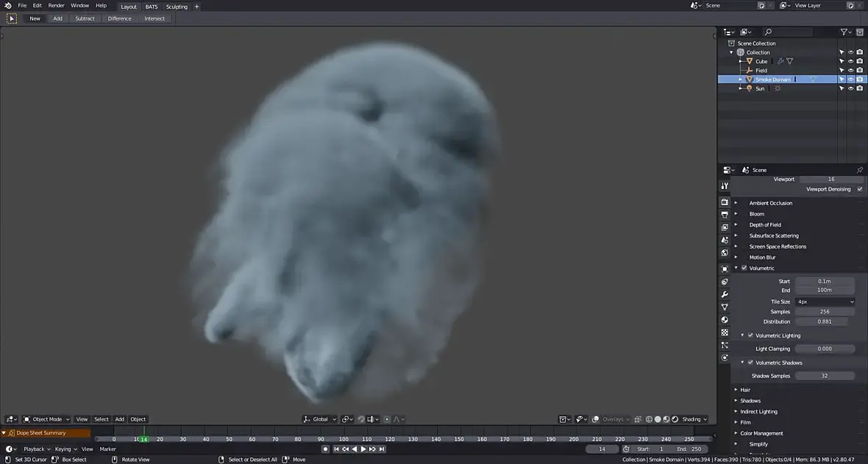Adjust the Shadow Samples field
This screenshot has height=464, width=868.
(825, 376)
